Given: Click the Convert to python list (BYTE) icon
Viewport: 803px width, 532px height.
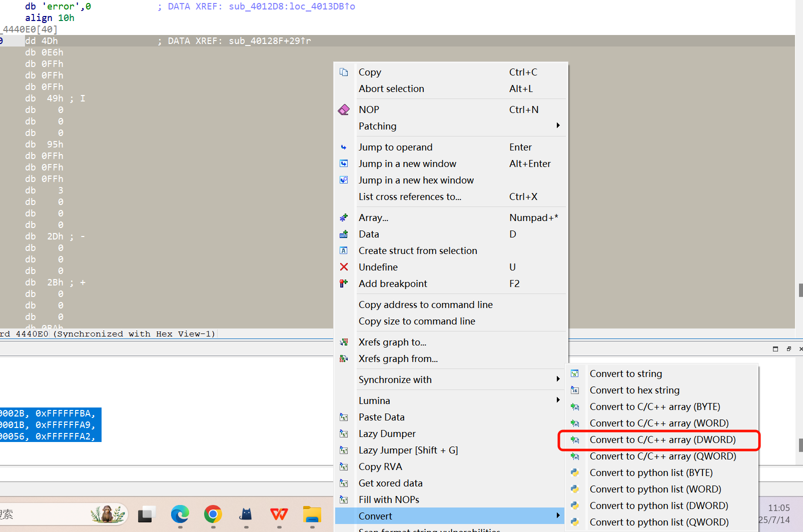Looking at the screenshot, I should tap(575, 472).
